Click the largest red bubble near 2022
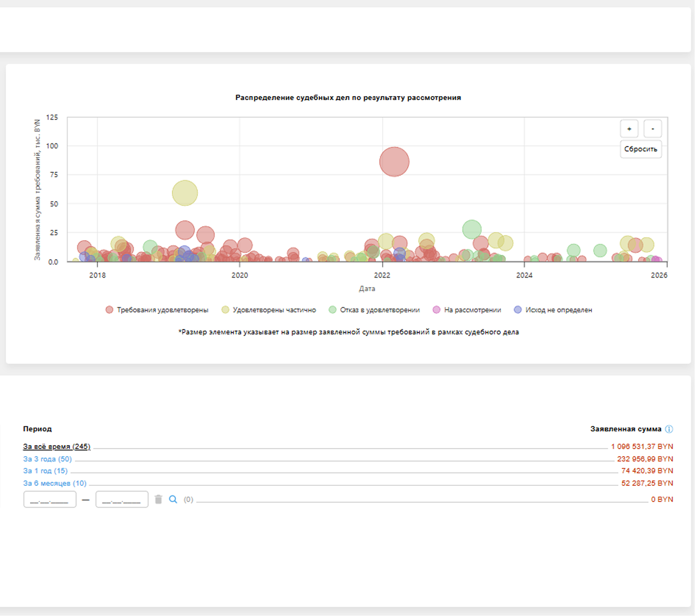695x616 pixels. [x=394, y=162]
